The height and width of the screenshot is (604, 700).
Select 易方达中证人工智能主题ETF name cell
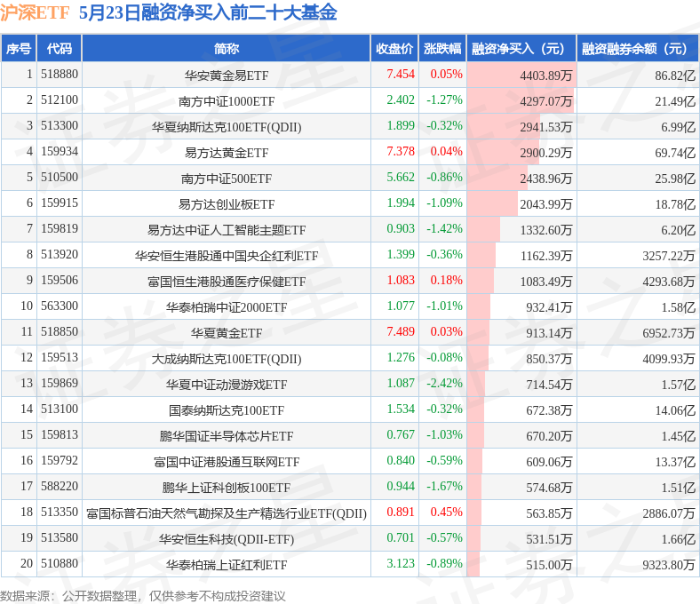click(x=227, y=230)
